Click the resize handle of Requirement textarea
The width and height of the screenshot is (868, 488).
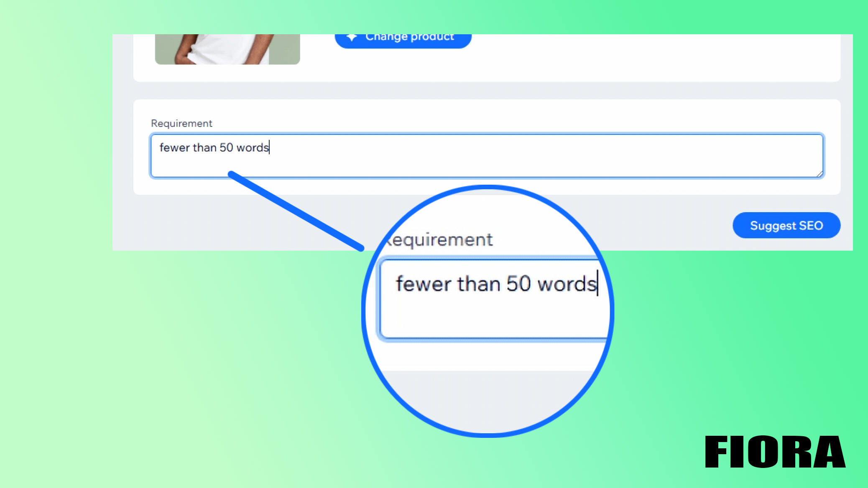click(819, 174)
